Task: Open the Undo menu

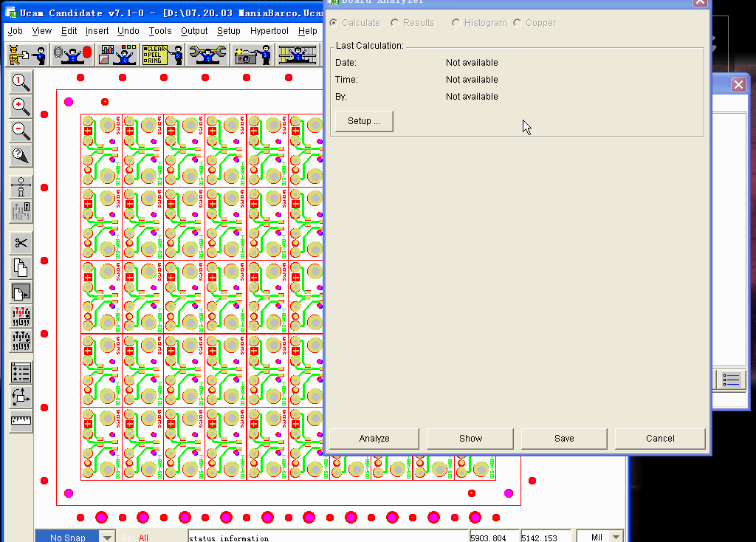Action: click(x=128, y=31)
